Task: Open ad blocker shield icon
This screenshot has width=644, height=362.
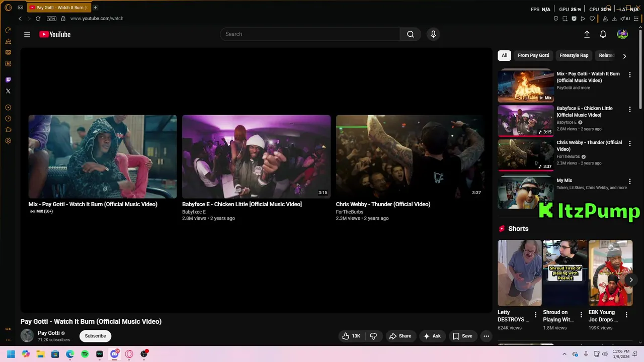Action: 574,19
